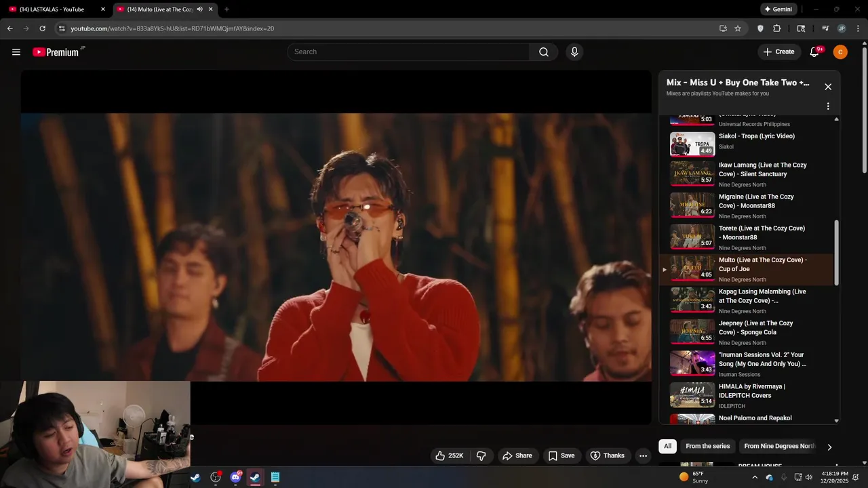Like the video with 252K thumbs up
The width and height of the screenshot is (868, 488).
450,455
